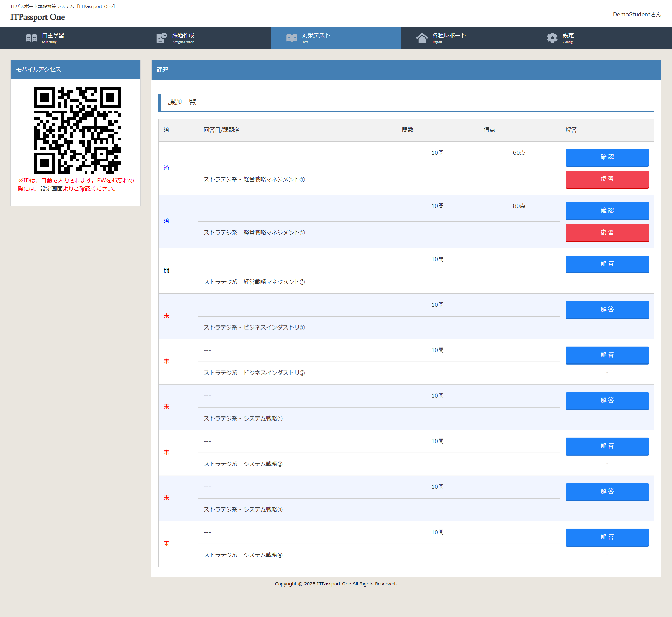Switch to the 設定 Config menu

568,38
